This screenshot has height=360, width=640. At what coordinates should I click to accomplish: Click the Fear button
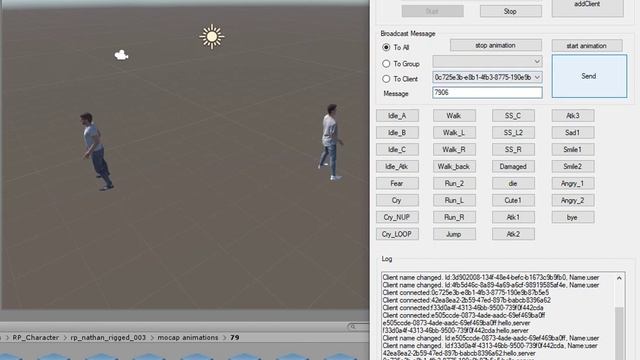tap(397, 184)
